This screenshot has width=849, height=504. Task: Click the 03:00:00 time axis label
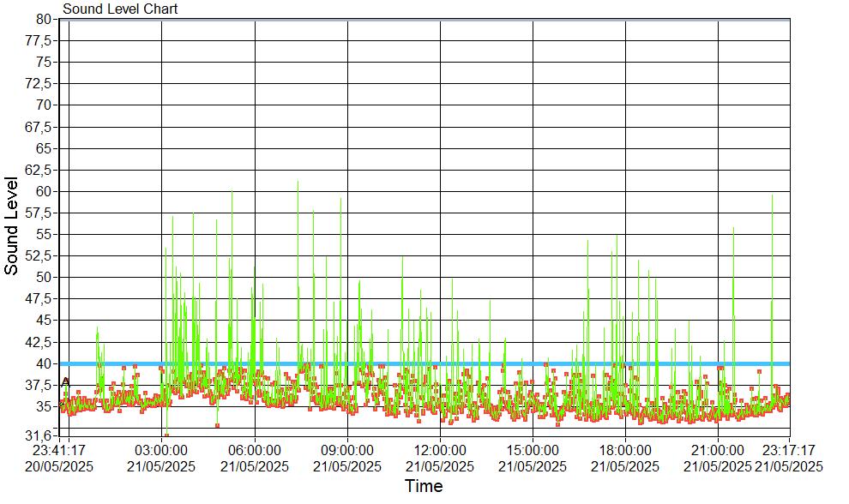point(161,451)
